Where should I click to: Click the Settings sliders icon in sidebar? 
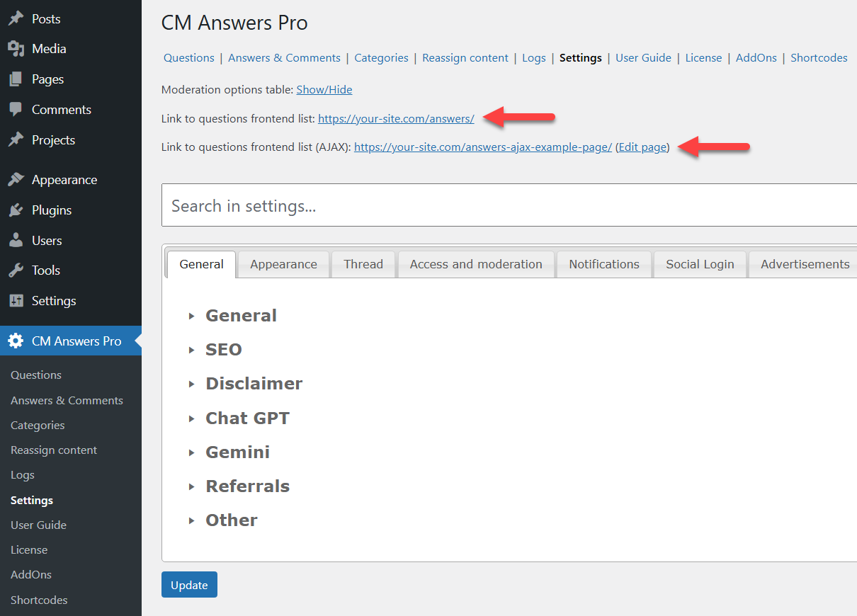16,301
